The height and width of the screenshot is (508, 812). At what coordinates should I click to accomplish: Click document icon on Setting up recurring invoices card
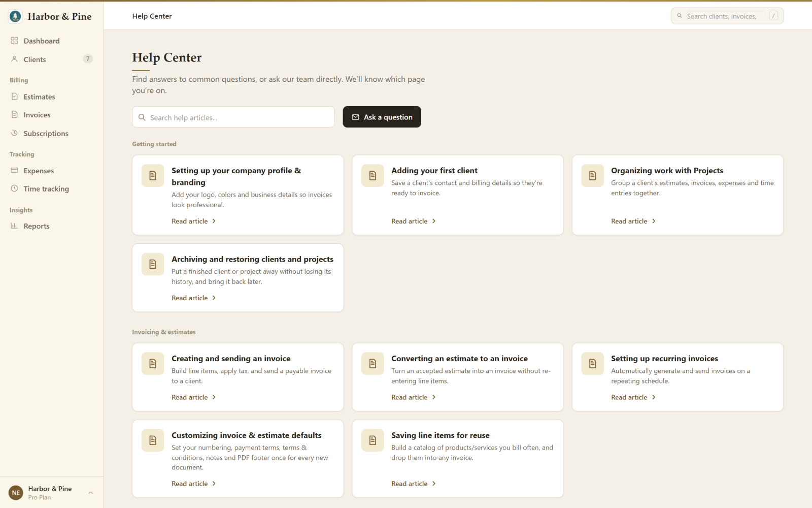(x=592, y=364)
